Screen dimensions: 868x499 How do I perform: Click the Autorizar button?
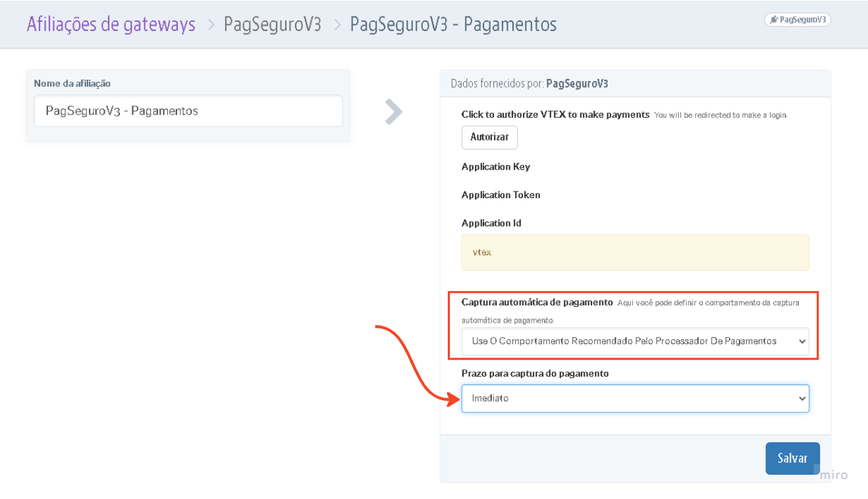(489, 138)
